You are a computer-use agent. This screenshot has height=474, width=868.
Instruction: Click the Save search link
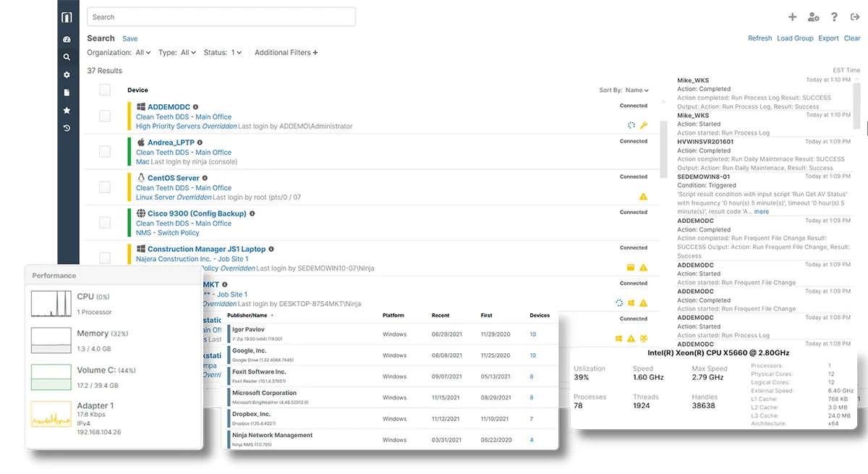(x=129, y=39)
